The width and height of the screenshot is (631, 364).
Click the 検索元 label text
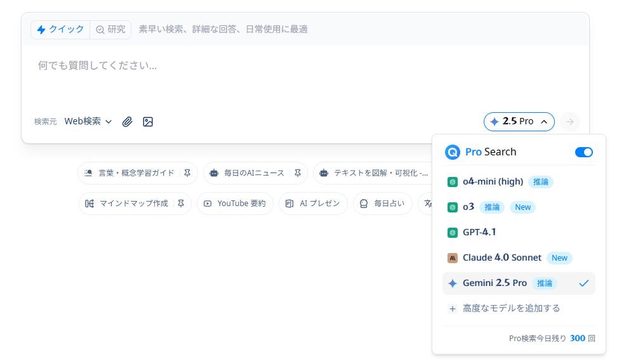coord(45,122)
